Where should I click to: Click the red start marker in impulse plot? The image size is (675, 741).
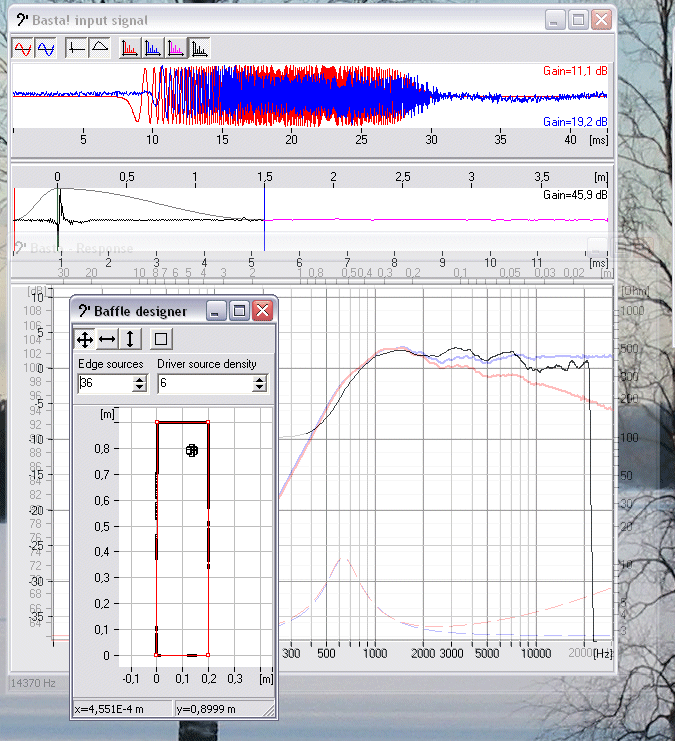pos(15,219)
